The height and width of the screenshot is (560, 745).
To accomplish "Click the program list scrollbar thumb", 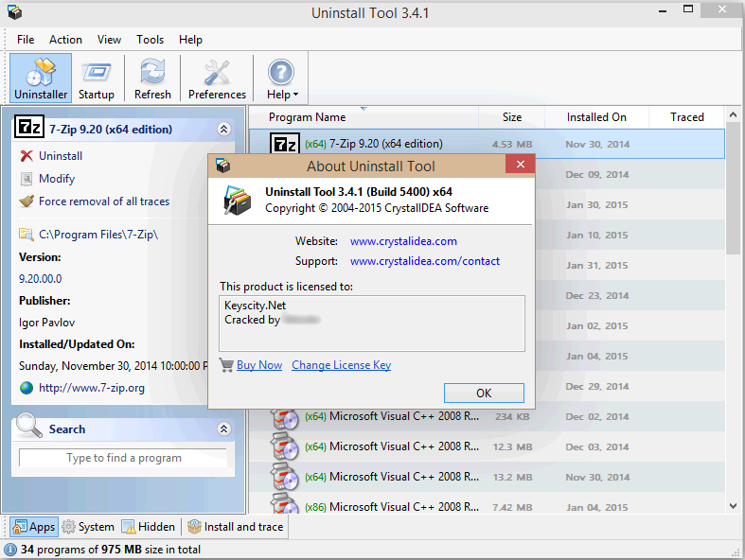I will pos(733,188).
